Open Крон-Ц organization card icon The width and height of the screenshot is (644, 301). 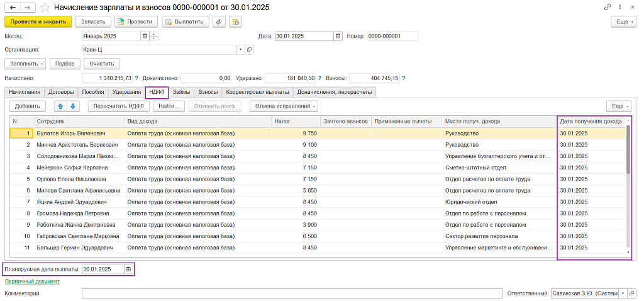[x=249, y=50]
